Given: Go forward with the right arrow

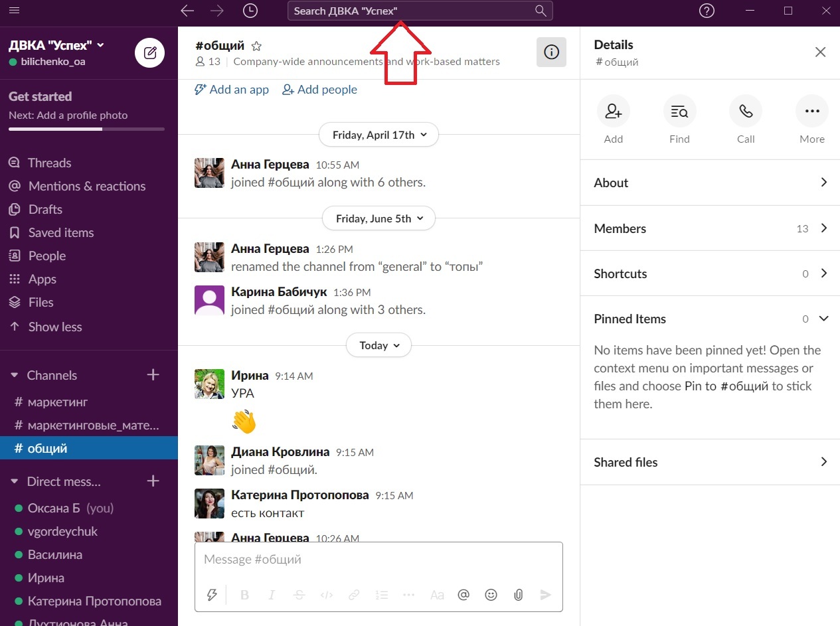Looking at the screenshot, I should (x=216, y=11).
